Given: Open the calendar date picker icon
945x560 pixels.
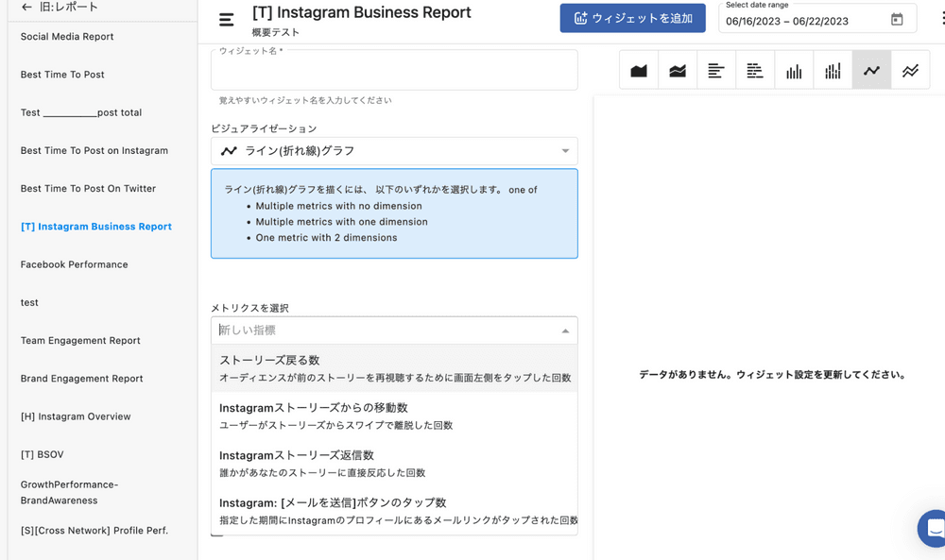Looking at the screenshot, I should tap(897, 20).
